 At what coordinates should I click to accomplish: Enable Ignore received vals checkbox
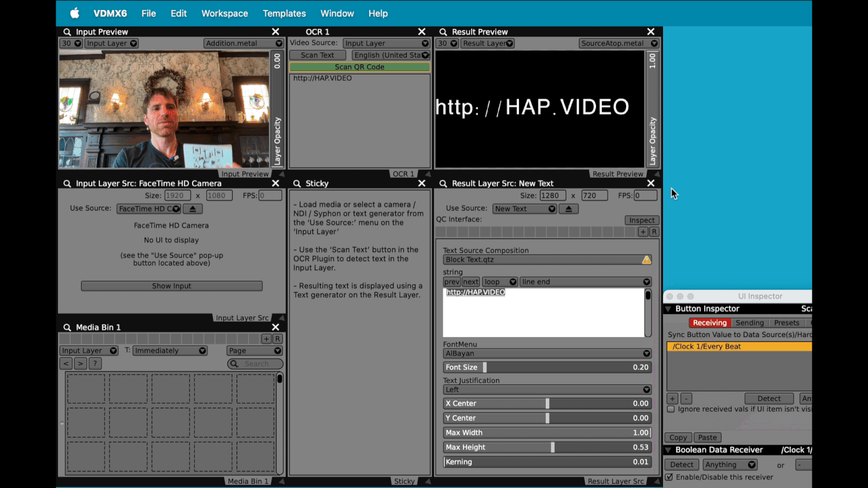[671, 409]
